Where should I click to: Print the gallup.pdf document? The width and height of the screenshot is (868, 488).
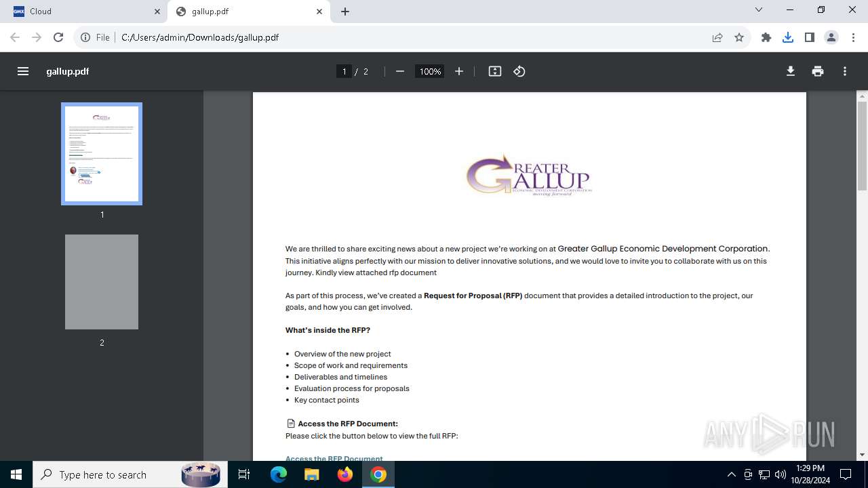coord(818,71)
